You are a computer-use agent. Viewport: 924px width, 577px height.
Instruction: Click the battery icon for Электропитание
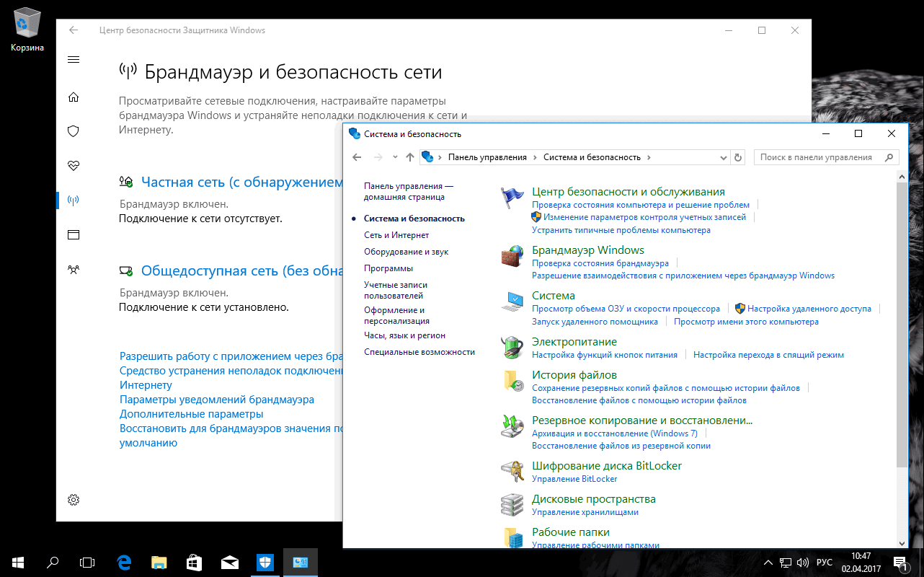click(x=512, y=347)
